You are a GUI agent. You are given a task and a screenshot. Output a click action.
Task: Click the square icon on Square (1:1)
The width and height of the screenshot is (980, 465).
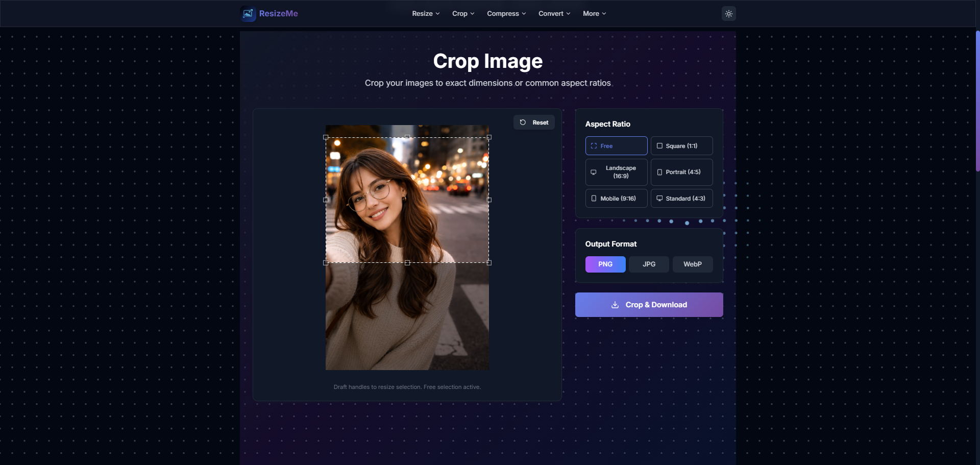(x=659, y=145)
